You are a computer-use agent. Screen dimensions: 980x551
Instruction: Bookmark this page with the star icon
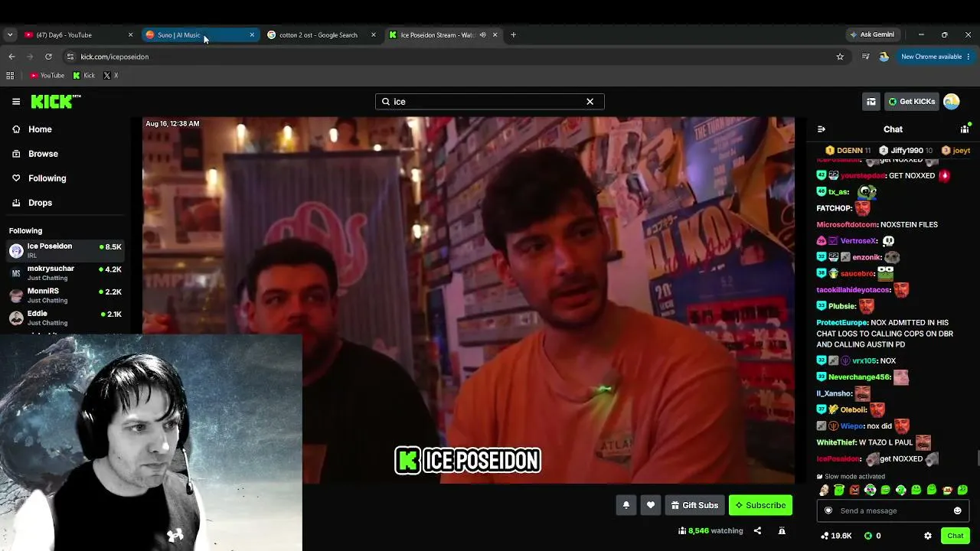840,57
